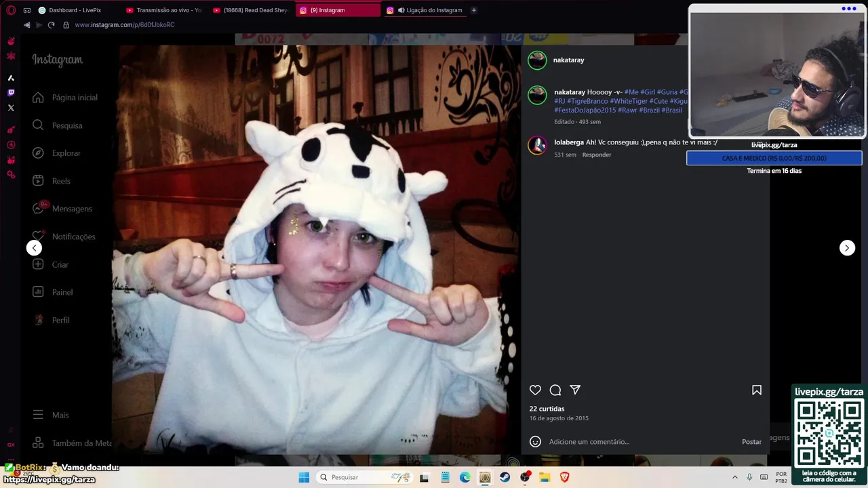Click lolaberga's avatar in comments
The image size is (868, 488).
coord(537,146)
